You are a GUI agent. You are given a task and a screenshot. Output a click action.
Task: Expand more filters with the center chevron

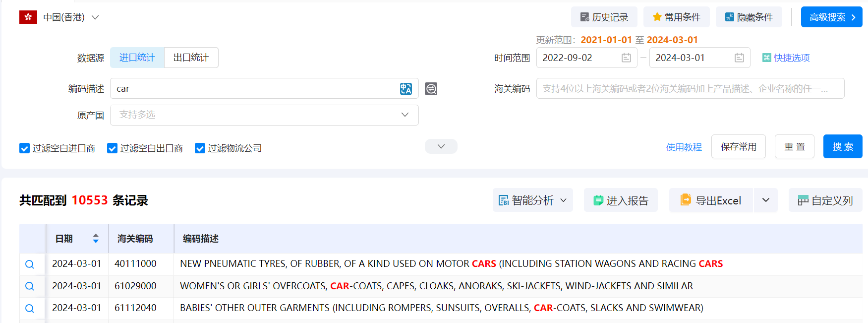[441, 146]
